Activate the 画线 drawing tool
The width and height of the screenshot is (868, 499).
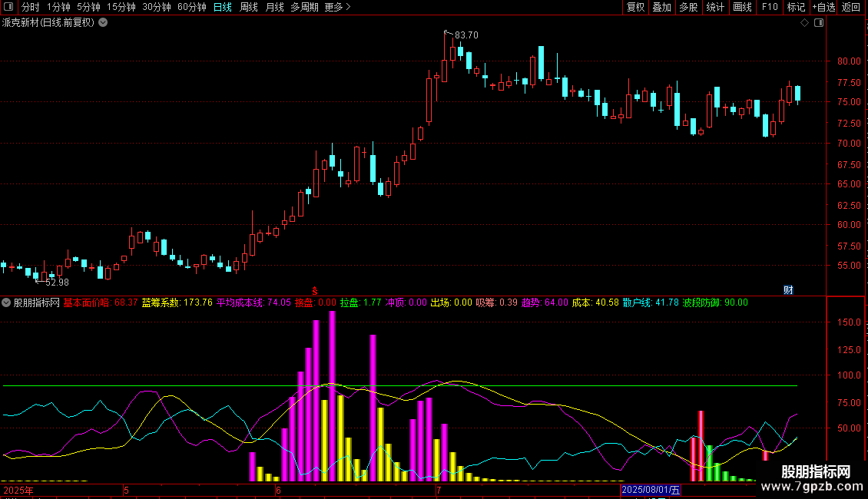(x=742, y=7)
